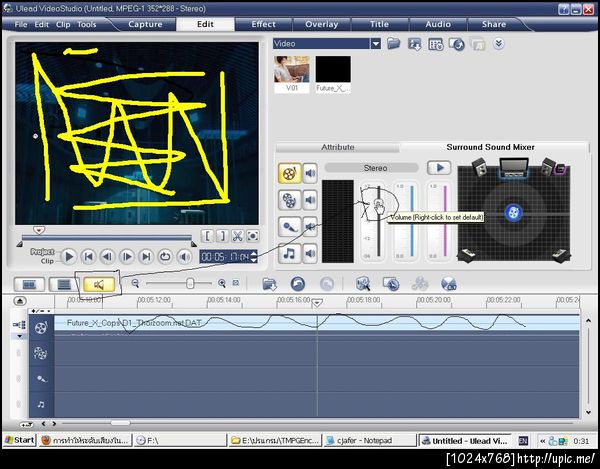Toggle the Repeat playback button

(x=165, y=256)
